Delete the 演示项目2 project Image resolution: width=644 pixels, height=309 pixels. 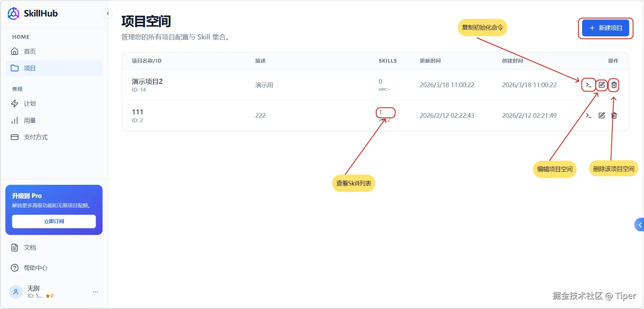point(614,85)
